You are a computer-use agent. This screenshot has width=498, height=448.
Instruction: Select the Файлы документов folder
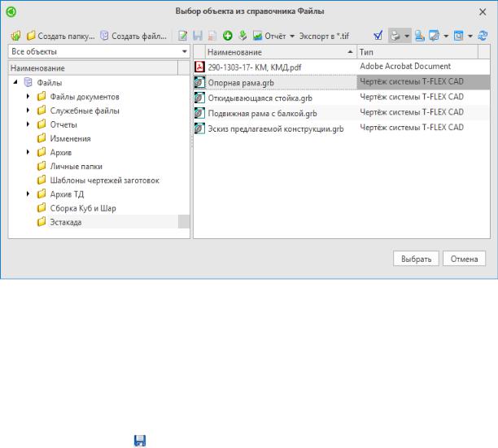[x=85, y=97]
